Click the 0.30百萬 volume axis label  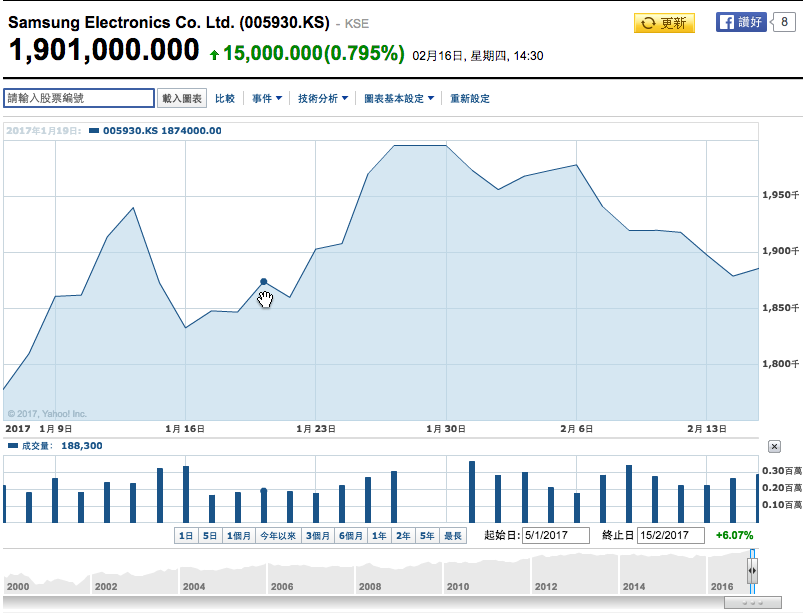782,471
